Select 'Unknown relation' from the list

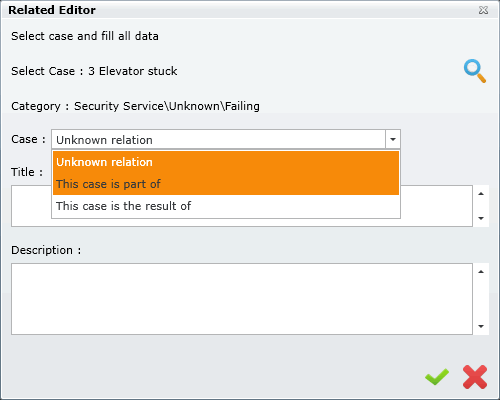click(x=226, y=162)
